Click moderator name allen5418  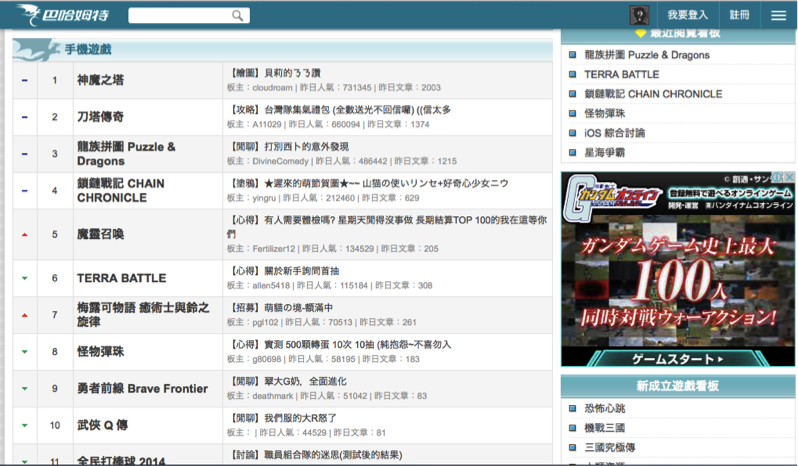[x=271, y=285]
